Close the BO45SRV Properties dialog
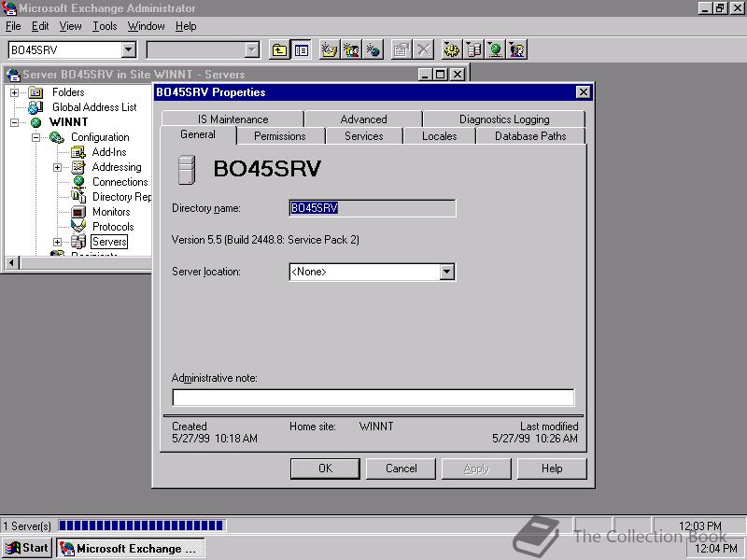The width and height of the screenshot is (747, 560). click(x=583, y=92)
